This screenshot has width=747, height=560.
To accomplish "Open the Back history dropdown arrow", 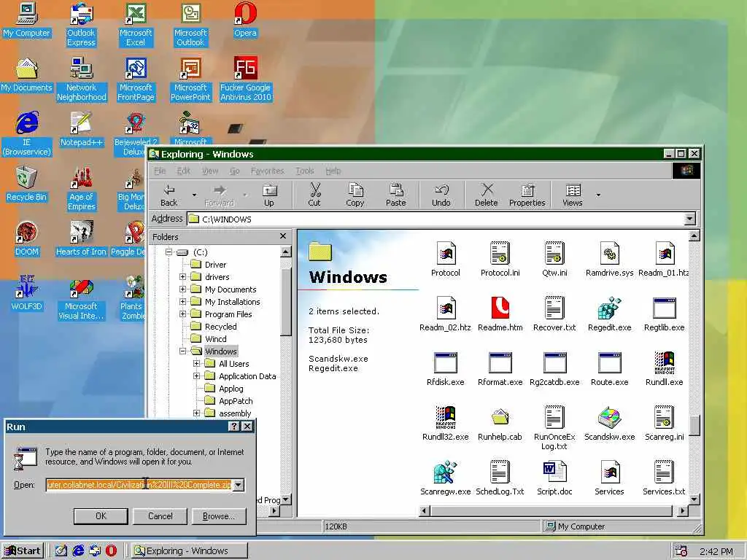I will coord(194,195).
